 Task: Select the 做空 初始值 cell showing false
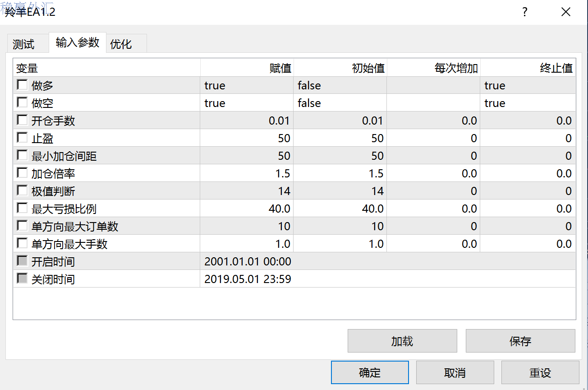click(x=340, y=103)
